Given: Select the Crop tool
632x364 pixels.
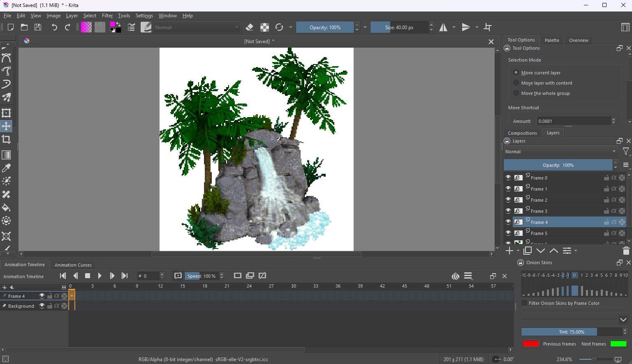Looking at the screenshot, I should coord(6,140).
